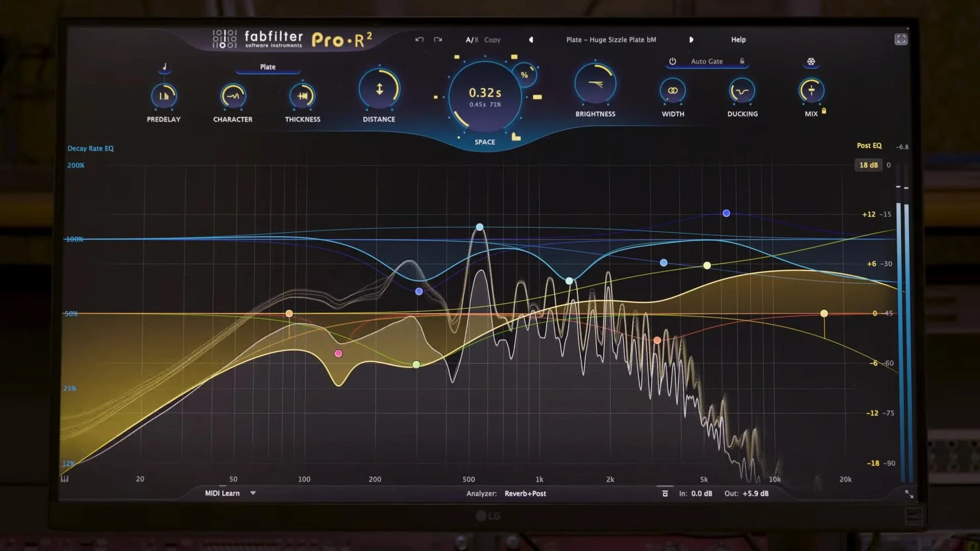Viewport: 980px width, 551px height.
Task: Click the piano display icon at bottom left
Action: click(x=65, y=479)
